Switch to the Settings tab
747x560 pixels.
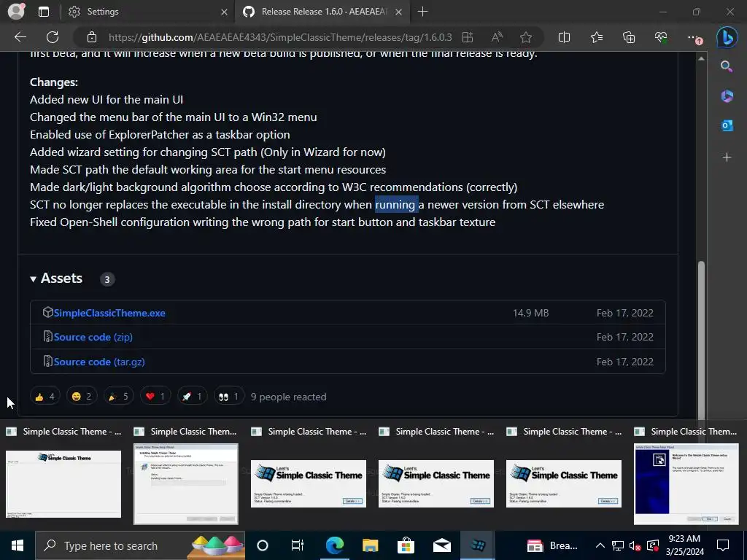tap(147, 12)
